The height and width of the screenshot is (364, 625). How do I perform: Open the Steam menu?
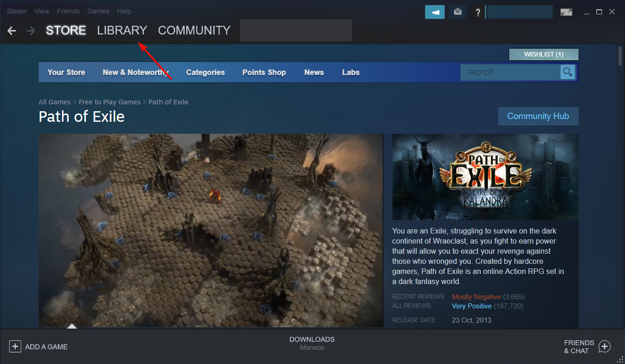click(x=17, y=11)
